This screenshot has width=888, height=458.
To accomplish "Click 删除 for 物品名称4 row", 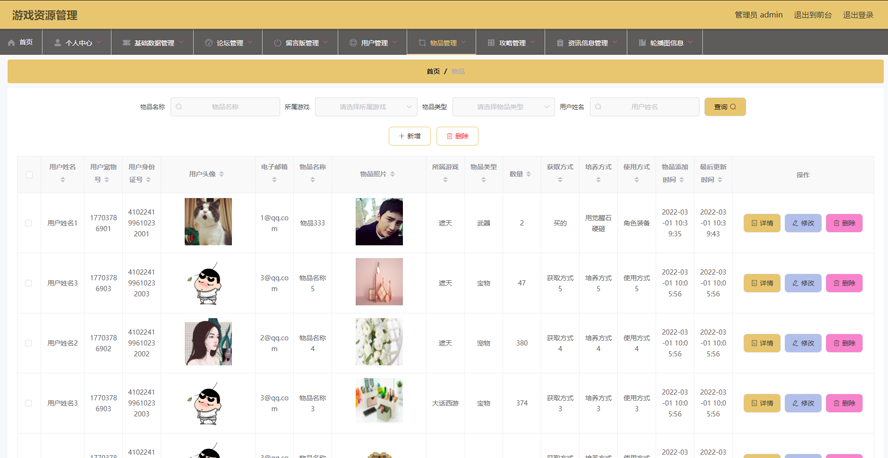I will coord(844,343).
